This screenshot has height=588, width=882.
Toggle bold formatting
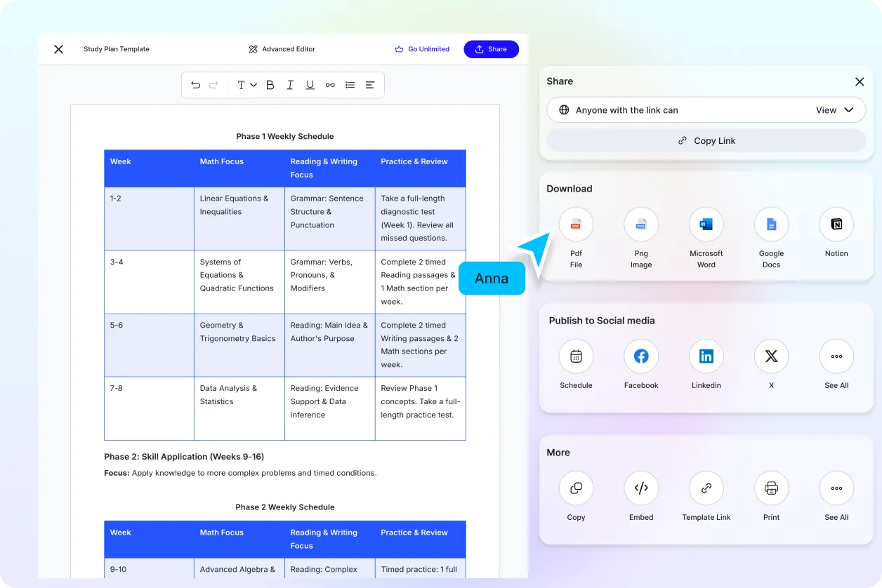point(270,85)
